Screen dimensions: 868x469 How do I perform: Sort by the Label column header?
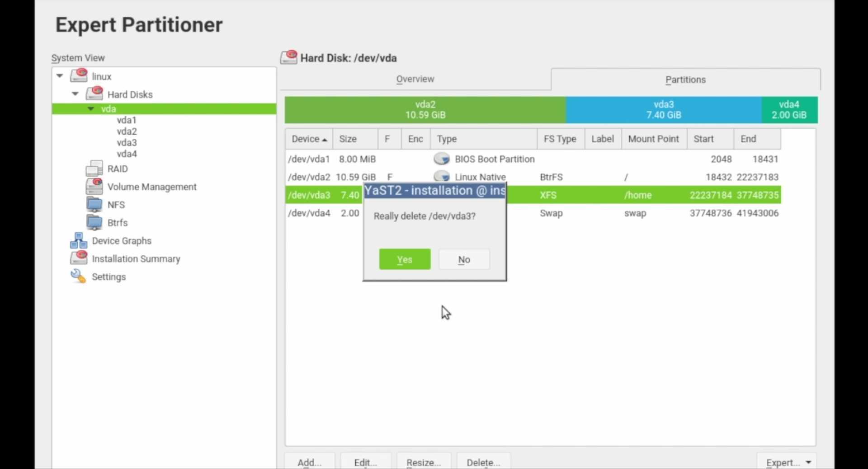pos(603,139)
